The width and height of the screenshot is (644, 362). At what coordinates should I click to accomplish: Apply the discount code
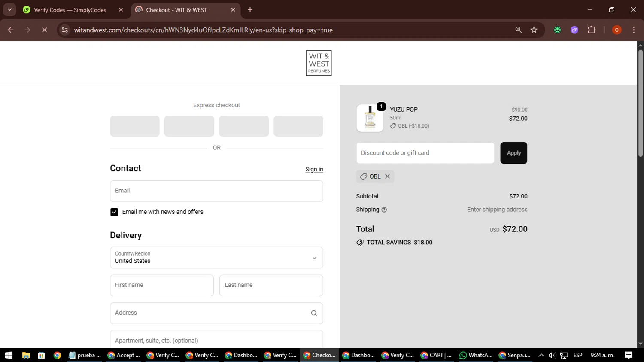[513, 153]
